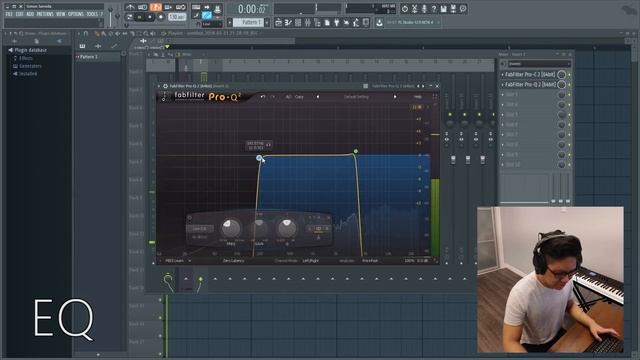Open the Slot 10 dropdown arrow in mixer

502,165
